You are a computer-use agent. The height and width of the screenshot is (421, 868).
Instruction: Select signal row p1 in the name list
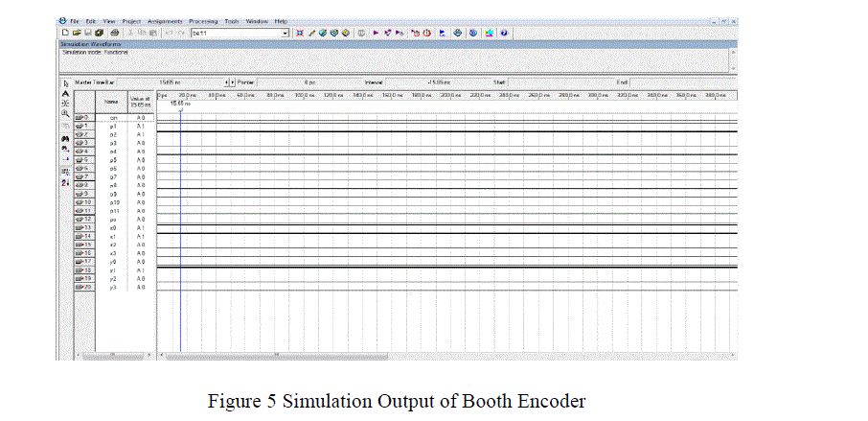click(111, 126)
